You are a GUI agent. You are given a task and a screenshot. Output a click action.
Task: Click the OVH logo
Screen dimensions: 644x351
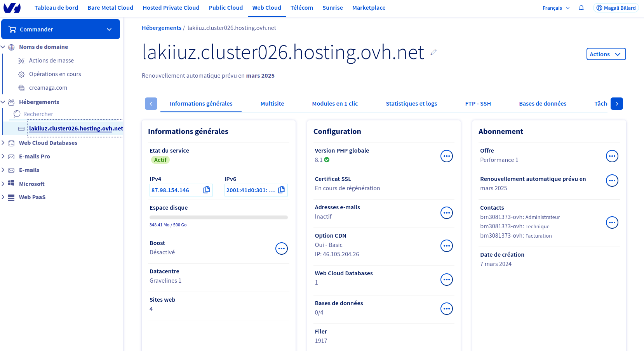pos(12,8)
